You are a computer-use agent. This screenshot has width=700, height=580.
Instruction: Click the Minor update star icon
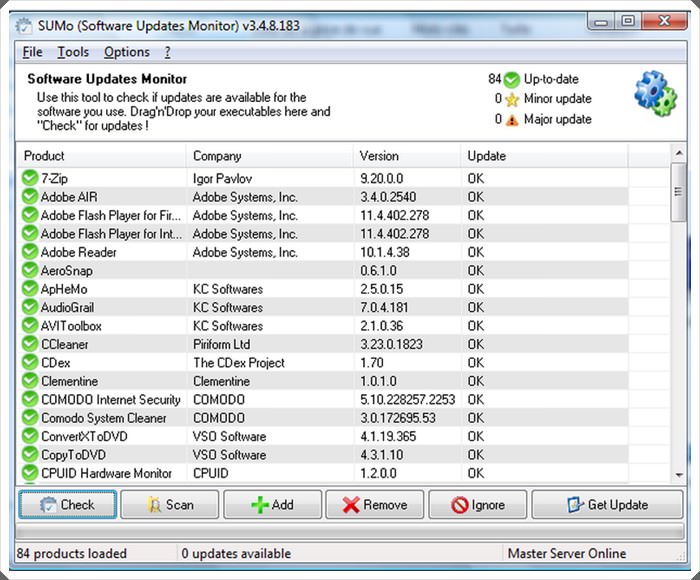click(512, 99)
